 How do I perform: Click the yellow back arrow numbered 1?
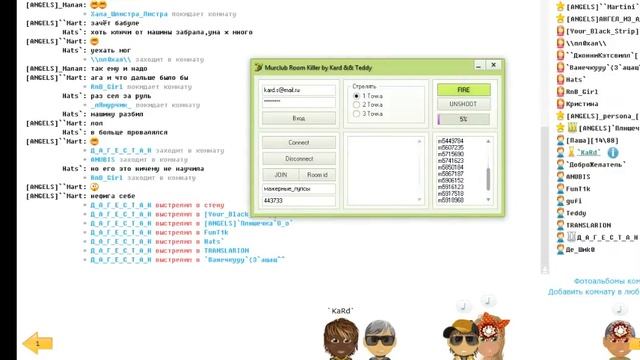(38, 343)
